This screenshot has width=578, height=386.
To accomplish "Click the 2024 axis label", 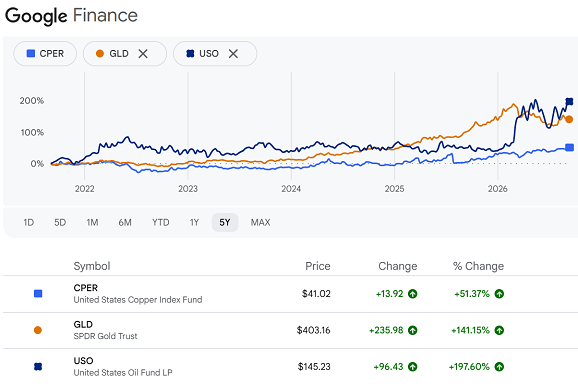I will click(x=291, y=189).
